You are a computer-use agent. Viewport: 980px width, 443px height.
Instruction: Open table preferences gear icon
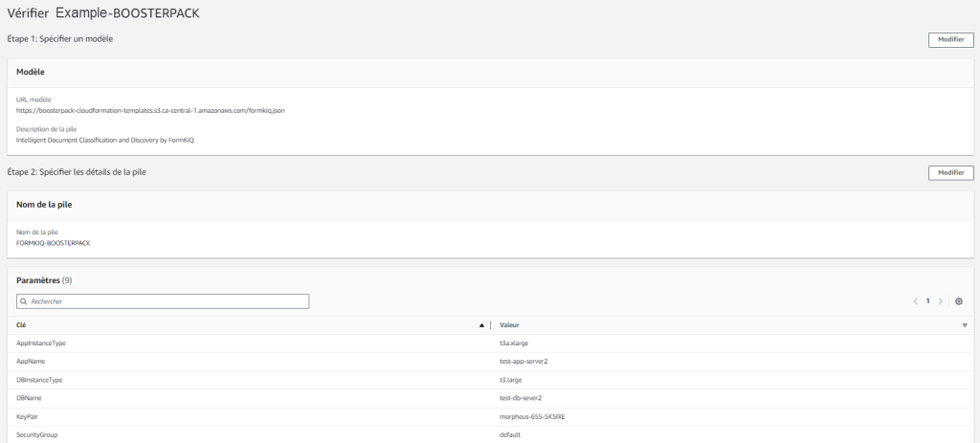point(959,301)
